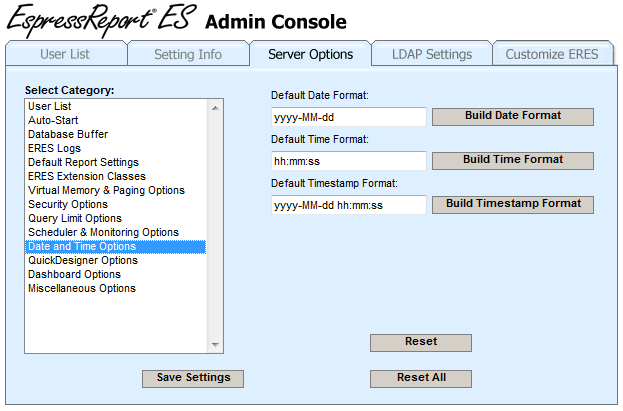Image resolution: width=623 pixels, height=411 pixels.
Task: Switch to the User List tab
Action: [x=66, y=54]
